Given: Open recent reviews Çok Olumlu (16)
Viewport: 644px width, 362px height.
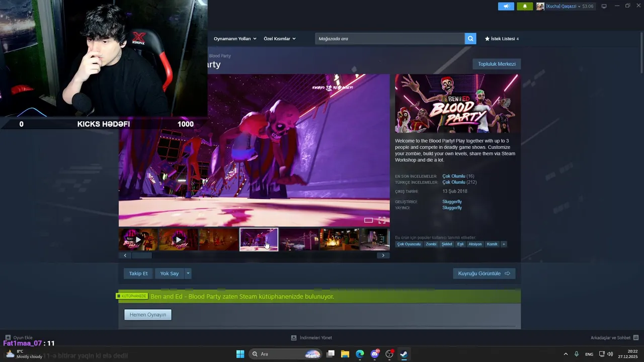Looking at the screenshot, I should pyautogui.click(x=458, y=176).
